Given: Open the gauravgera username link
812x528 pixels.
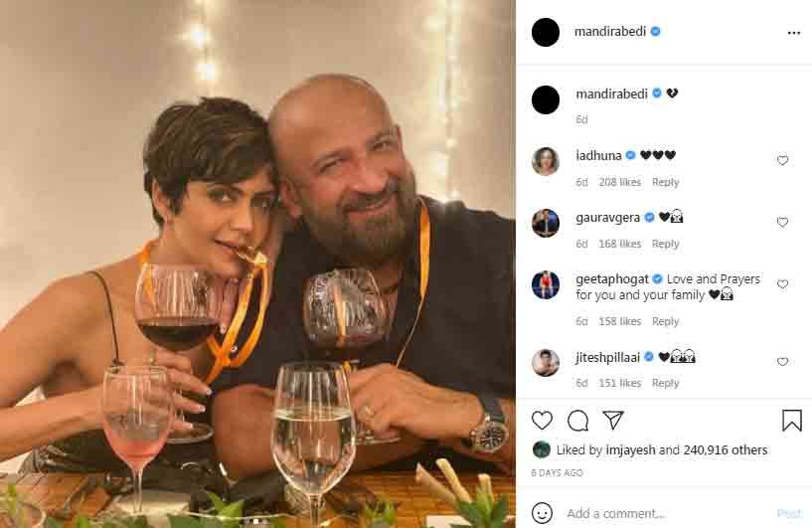Looking at the screenshot, I should (607, 218).
